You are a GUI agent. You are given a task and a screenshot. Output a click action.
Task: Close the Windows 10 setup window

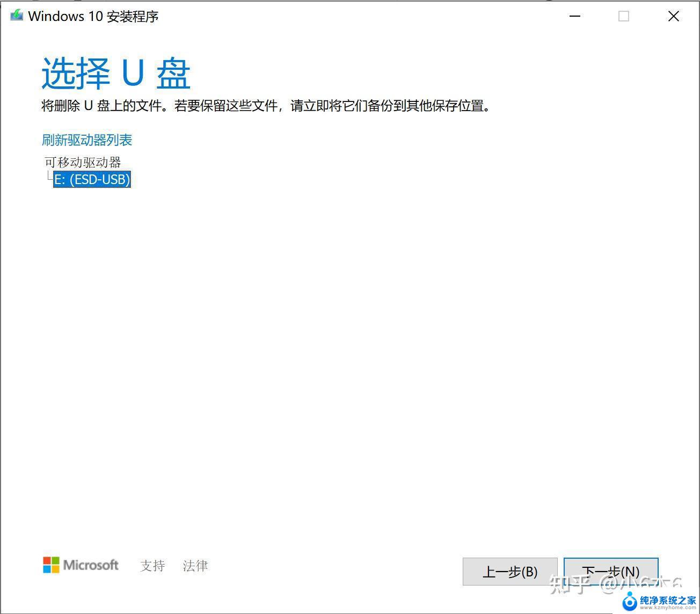[x=674, y=16]
